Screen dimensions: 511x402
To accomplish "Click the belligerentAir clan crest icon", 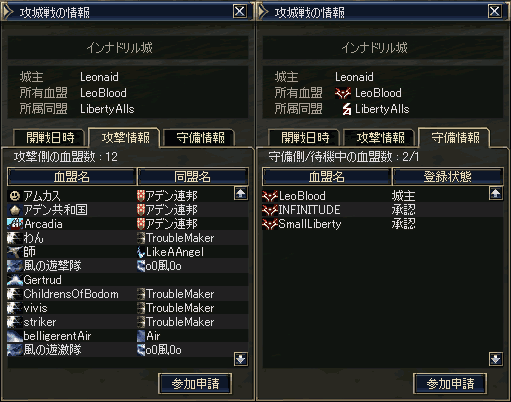I will click(15, 336).
